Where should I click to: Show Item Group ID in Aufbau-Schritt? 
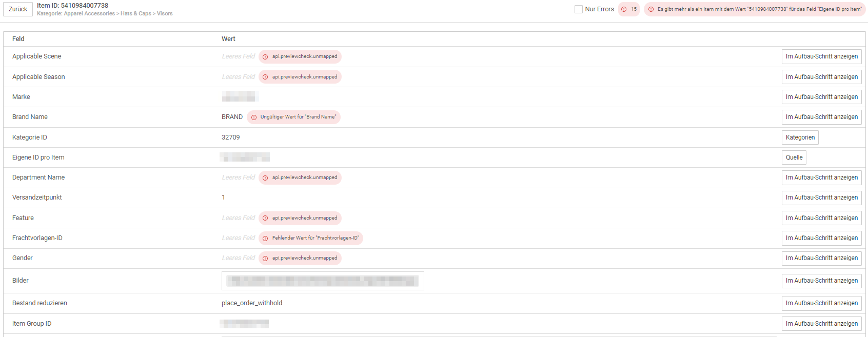(x=821, y=324)
